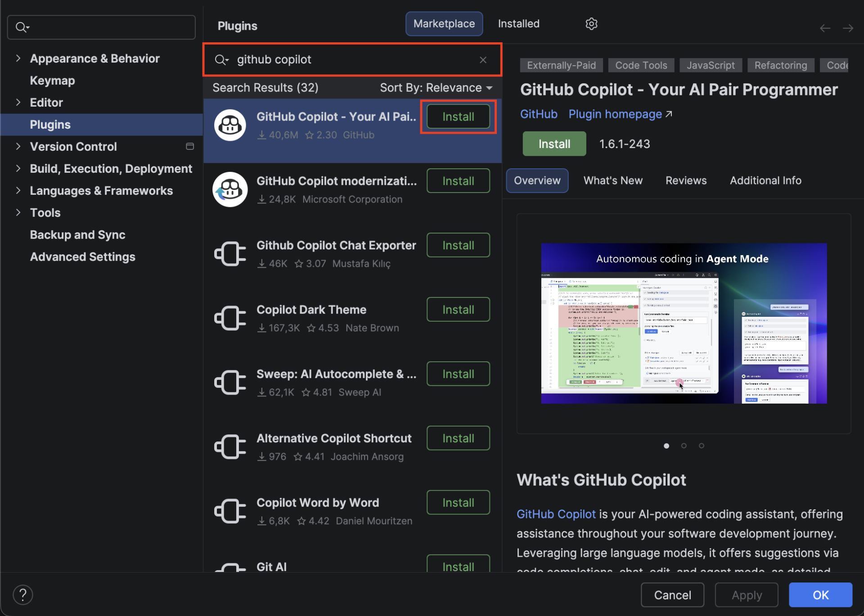Click the GitHub Copilot plugin logo
Image resolution: width=864 pixels, height=616 pixels.
point(230,125)
